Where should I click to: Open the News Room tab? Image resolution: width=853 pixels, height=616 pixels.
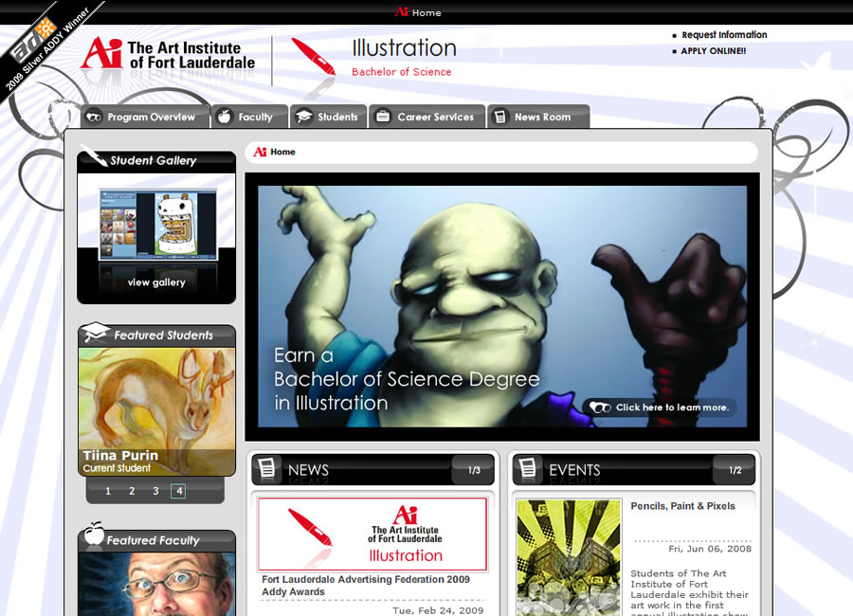[542, 118]
